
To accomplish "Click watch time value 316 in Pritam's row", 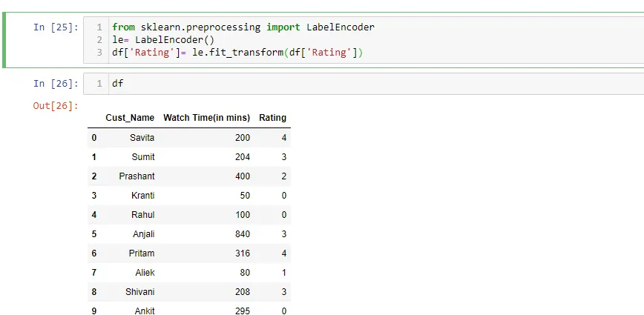I will (x=243, y=253).
